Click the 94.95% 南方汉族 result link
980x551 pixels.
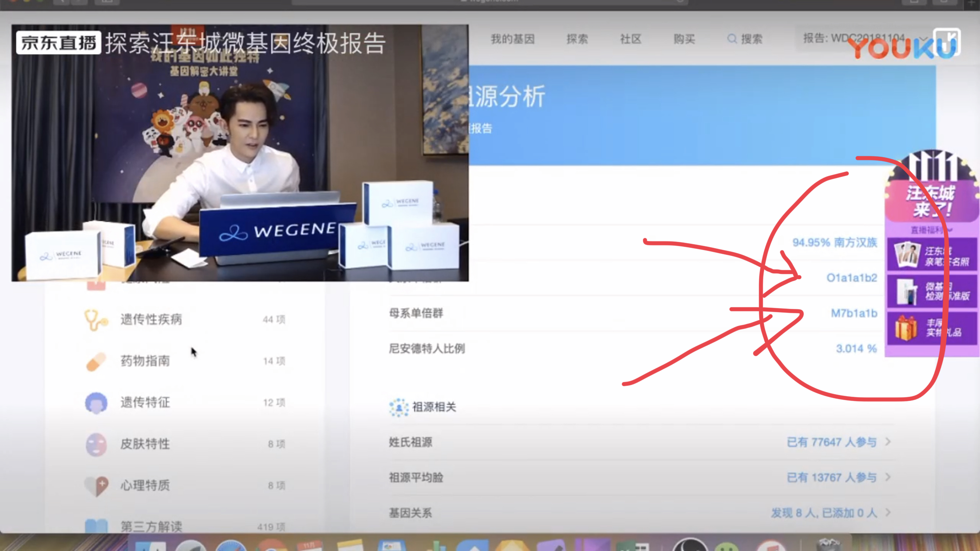tap(834, 243)
